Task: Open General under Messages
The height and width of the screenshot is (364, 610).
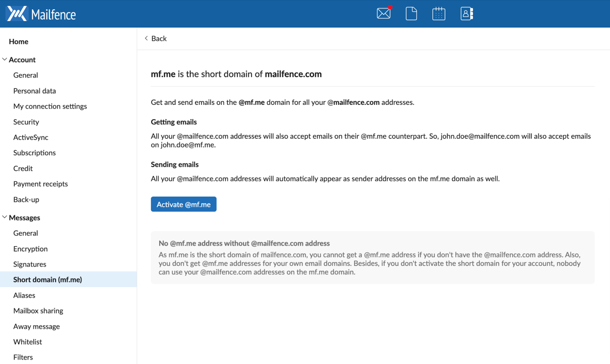Action: 26,233
